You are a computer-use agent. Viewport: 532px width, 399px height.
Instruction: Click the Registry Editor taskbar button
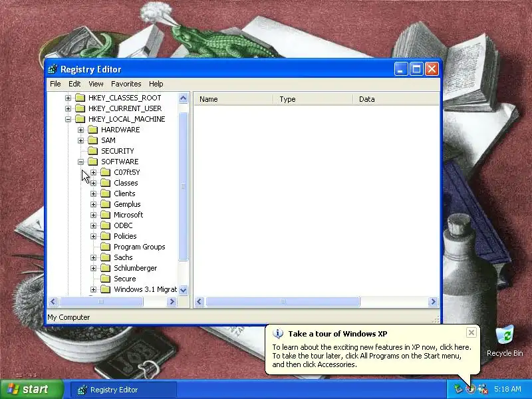tap(124, 390)
